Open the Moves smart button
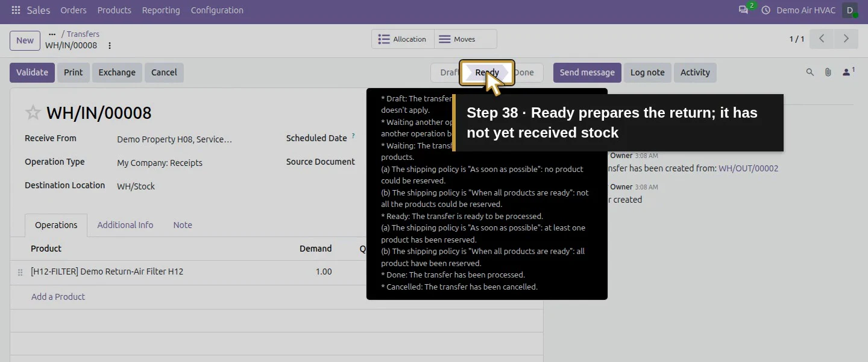The height and width of the screenshot is (362, 868). click(465, 39)
